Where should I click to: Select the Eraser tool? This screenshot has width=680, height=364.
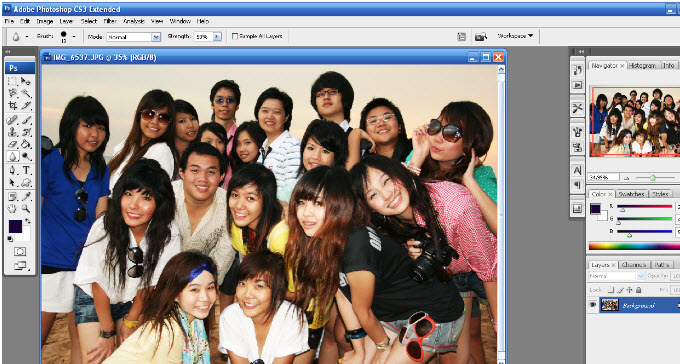tap(13, 144)
